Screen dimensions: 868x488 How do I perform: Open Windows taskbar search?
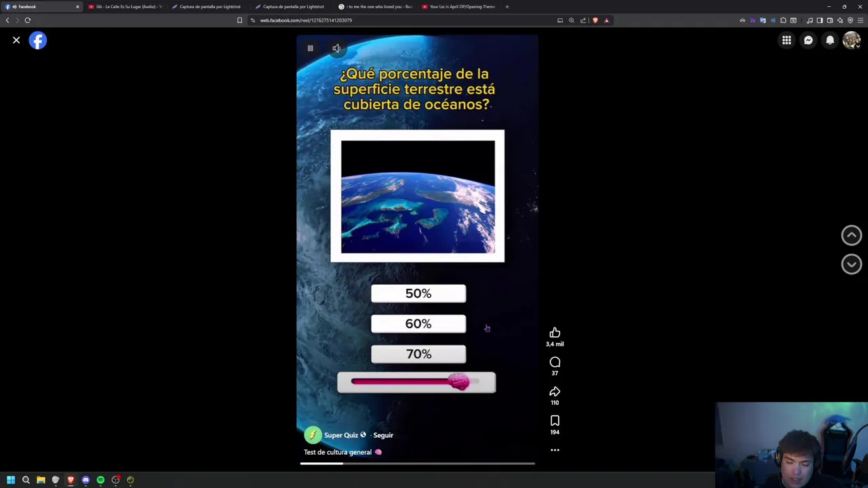tap(26, 480)
